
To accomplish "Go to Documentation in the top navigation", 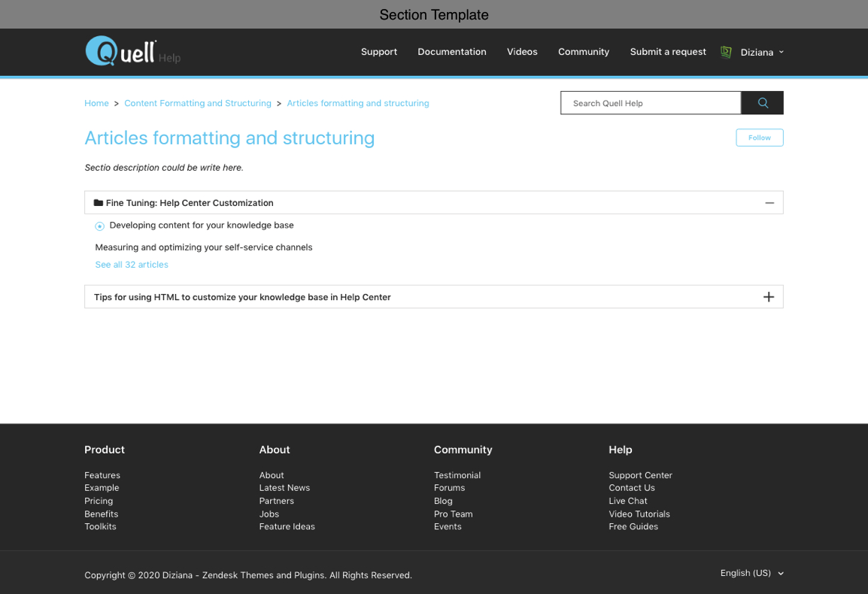I will tap(451, 52).
